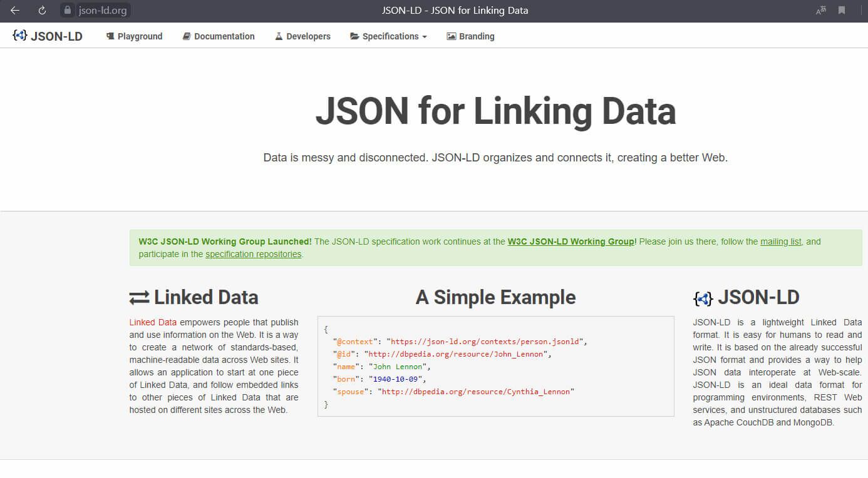The image size is (868, 478).
Task: Click the image icon beside Branding
Action: [451, 36]
